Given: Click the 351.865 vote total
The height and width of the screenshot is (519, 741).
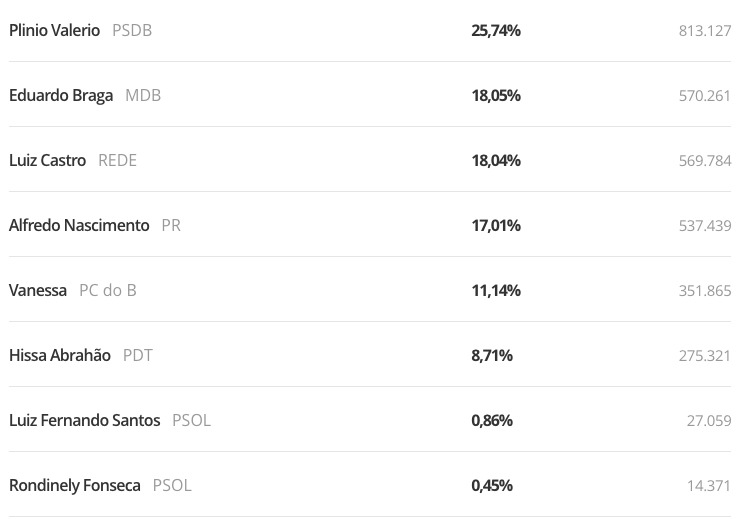Looking at the screenshot, I should coord(705,291).
